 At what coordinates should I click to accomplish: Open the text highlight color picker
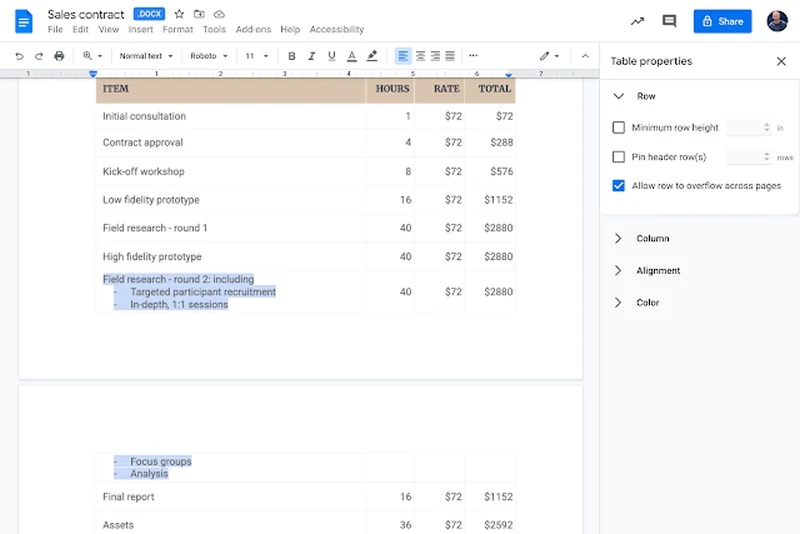[373, 56]
